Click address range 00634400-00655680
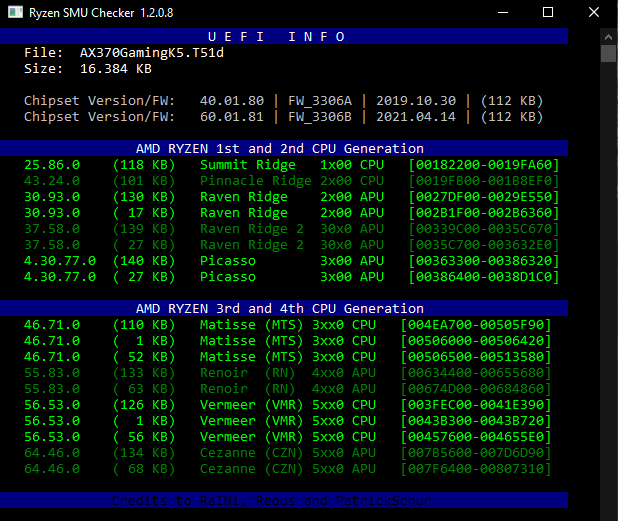618x521 pixels. tap(476, 373)
